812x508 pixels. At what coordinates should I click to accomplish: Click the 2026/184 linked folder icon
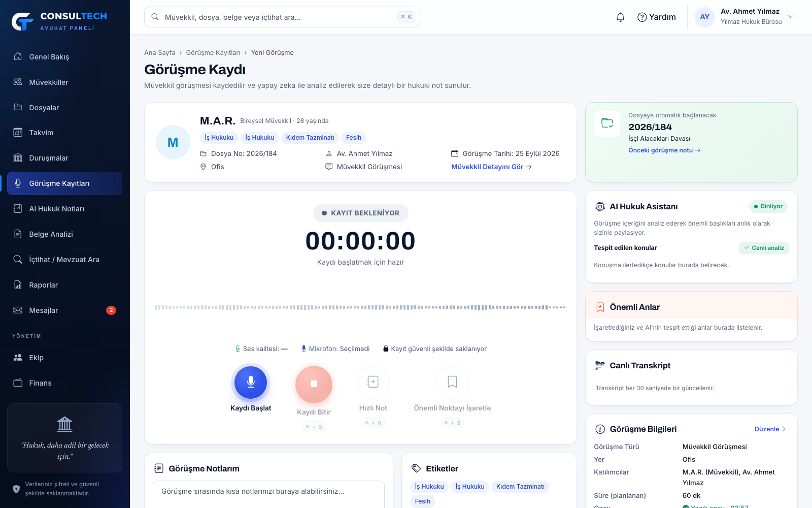coord(607,123)
